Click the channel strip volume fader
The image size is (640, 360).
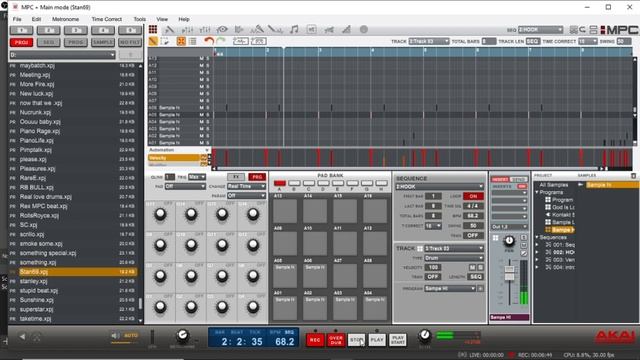point(509,273)
